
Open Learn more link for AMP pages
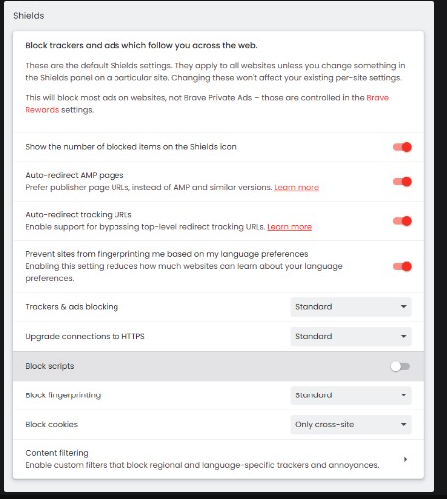(x=297, y=187)
